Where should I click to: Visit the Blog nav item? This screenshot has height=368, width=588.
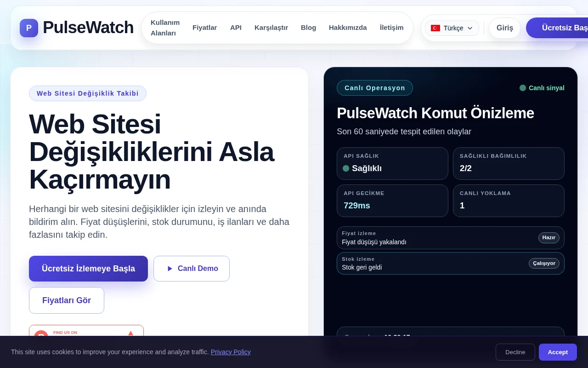point(308,28)
